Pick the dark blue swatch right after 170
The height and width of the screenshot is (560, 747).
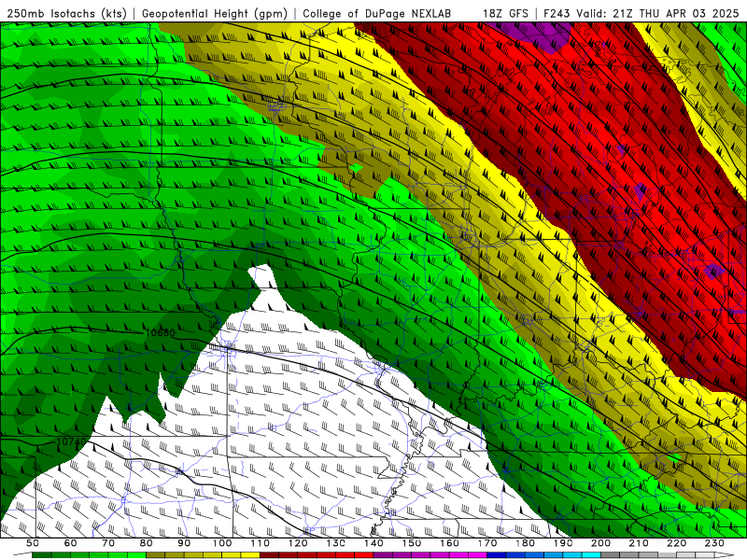[x=497, y=555]
